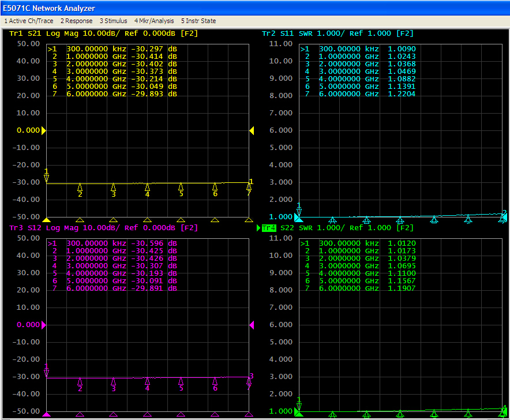Click Tr1 filled yellow marker 1 axis triangle
This screenshot has width=510, height=420.
click(47, 220)
